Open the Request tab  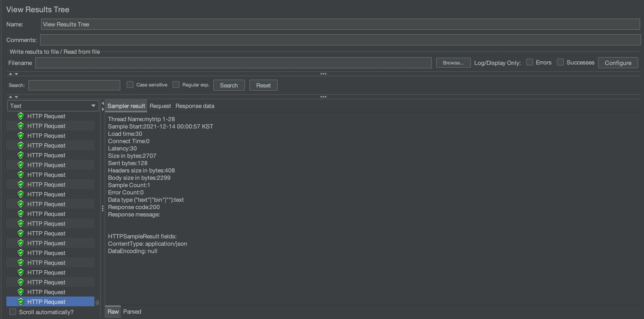(x=160, y=106)
